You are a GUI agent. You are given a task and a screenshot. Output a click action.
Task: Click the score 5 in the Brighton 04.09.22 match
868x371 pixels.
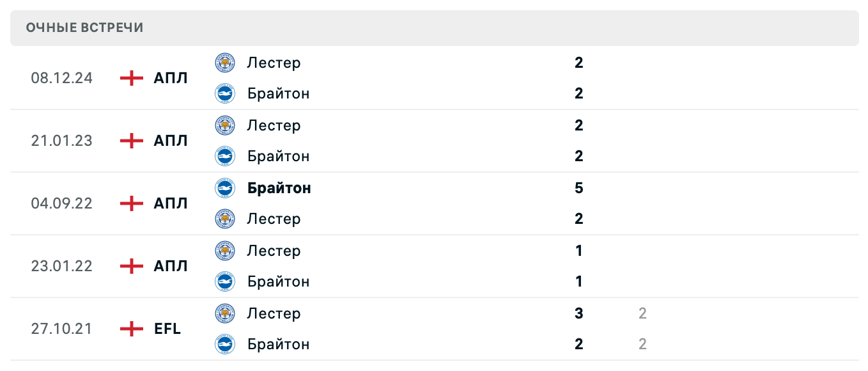[x=578, y=188]
